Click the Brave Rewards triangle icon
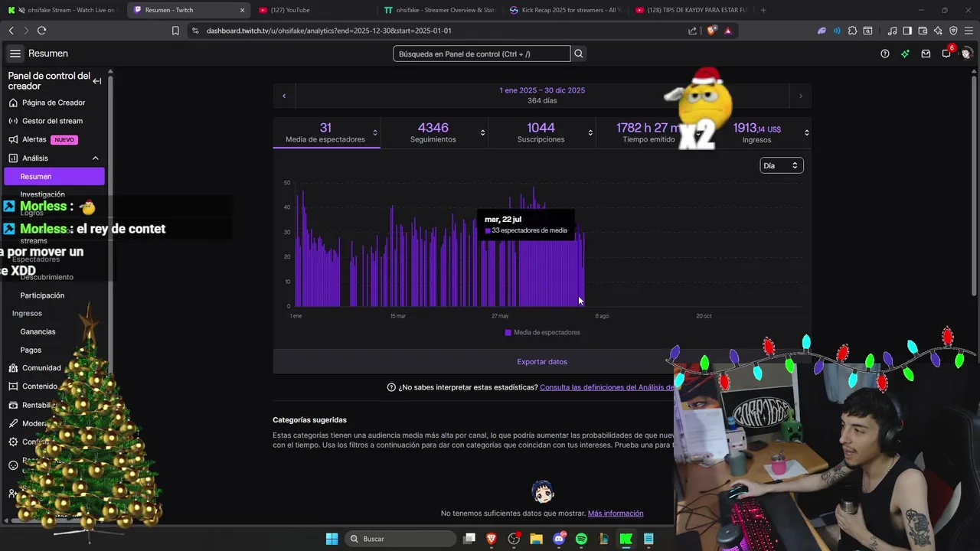 [x=727, y=31]
